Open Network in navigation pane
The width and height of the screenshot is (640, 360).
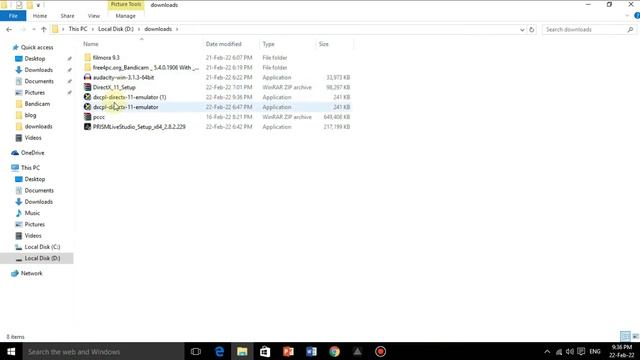click(x=31, y=273)
